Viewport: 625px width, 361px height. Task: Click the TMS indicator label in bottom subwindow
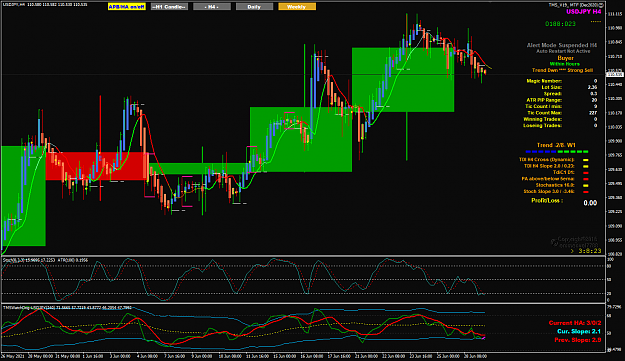(x=67, y=308)
